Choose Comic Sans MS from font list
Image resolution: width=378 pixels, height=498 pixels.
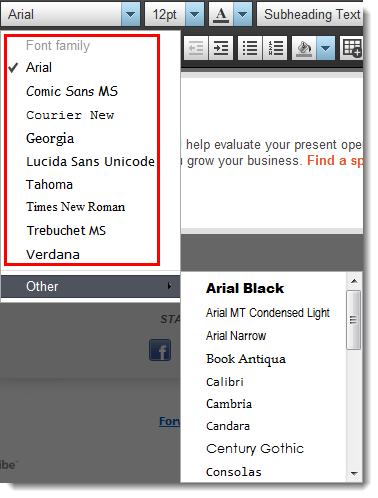(x=72, y=91)
